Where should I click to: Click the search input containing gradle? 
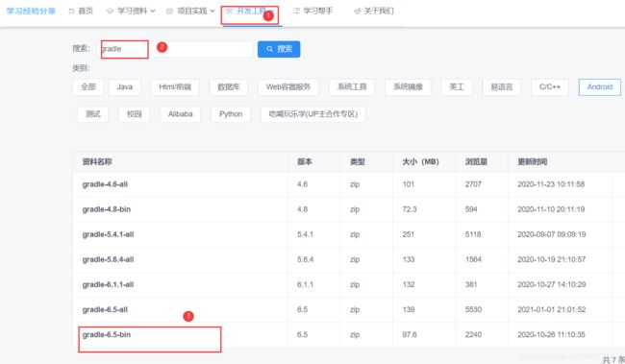(176, 49)
